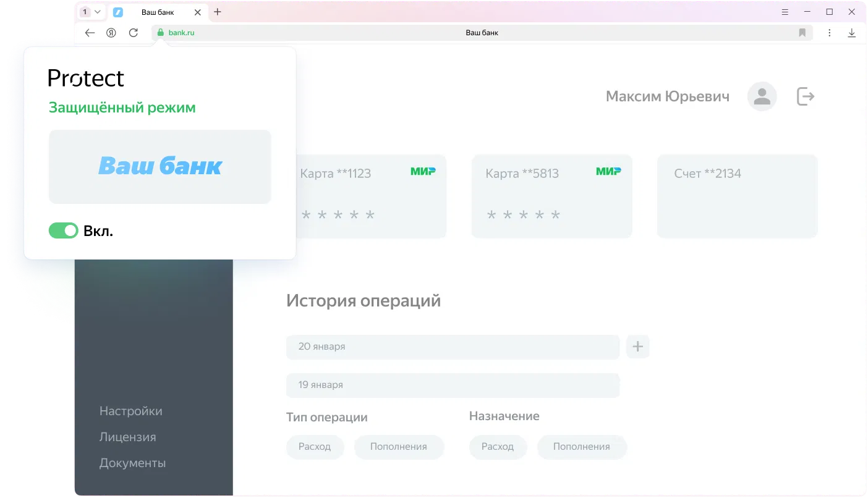Open the downloads arrow icon
This screenshot has height=498, width=868.
pyautogui.click(x=851, y=33)
